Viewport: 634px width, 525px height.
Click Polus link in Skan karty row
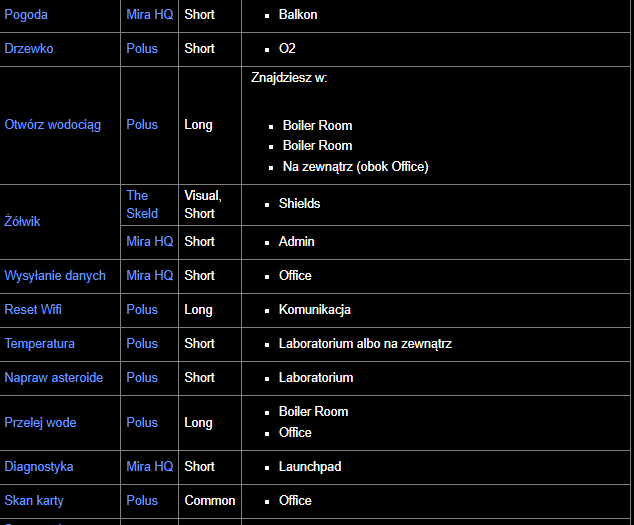click(142, 500)
